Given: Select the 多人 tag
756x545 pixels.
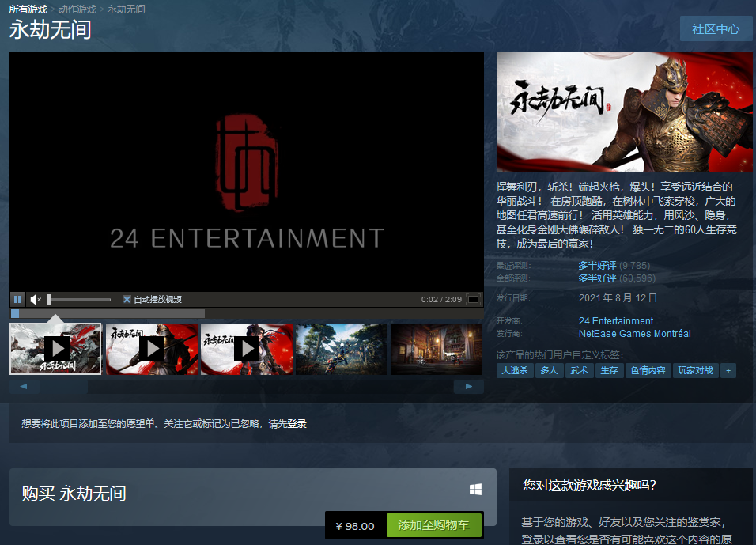Looking at the screenshot, I should click(549, 370).
